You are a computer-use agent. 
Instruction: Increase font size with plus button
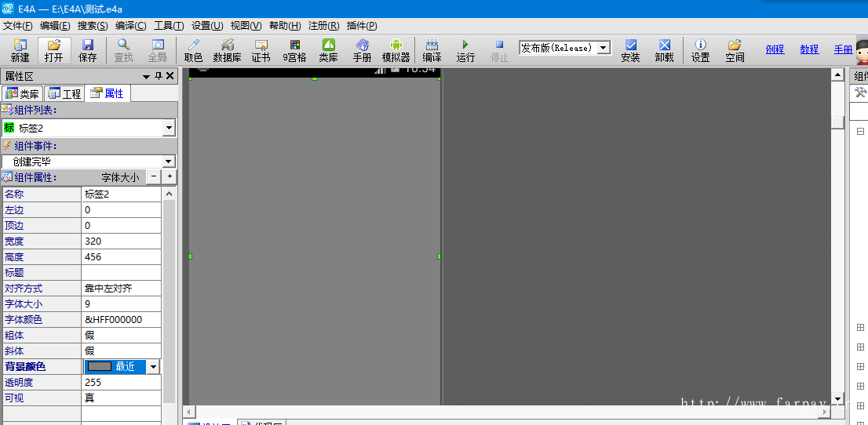click(x=170, y=177)
